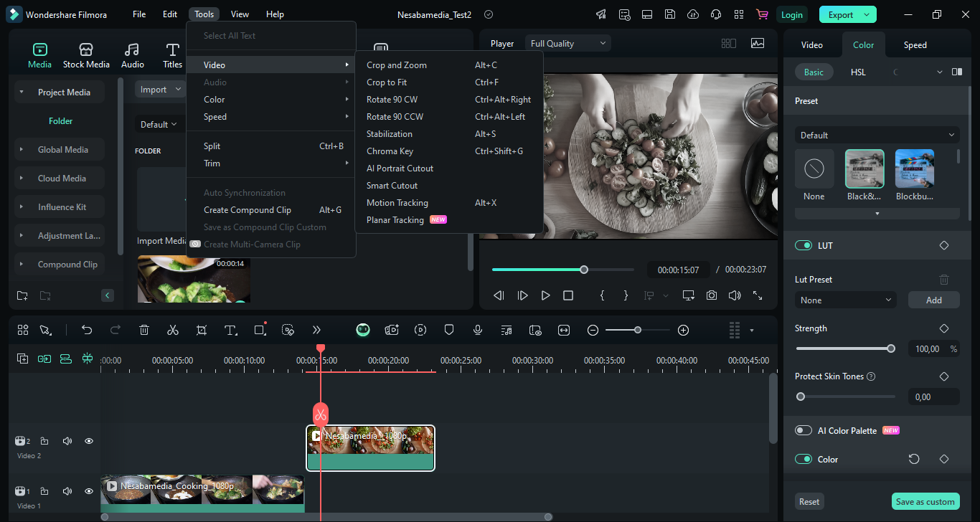Open the Lut Preset dropdown
The image size is (980, 522).
tap(846, 300)
